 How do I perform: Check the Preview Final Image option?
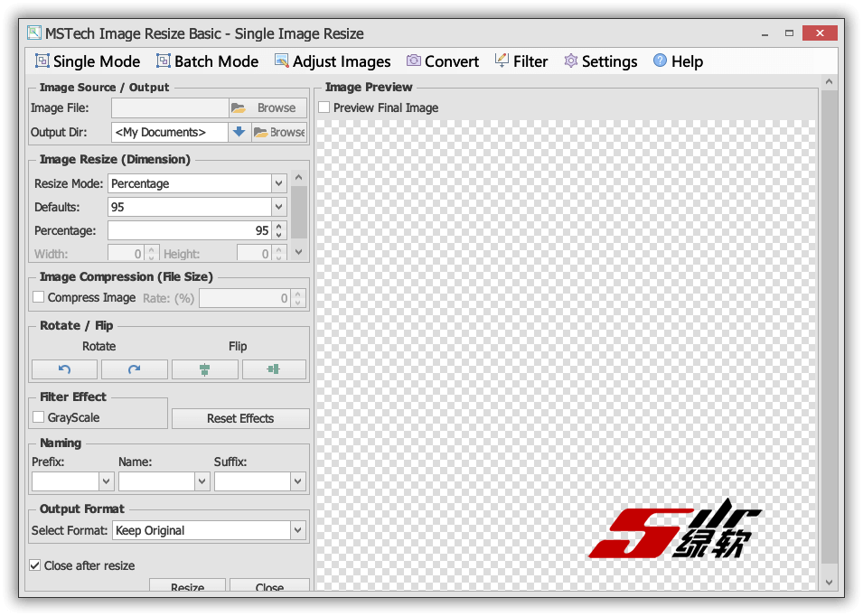click(324, 107)
